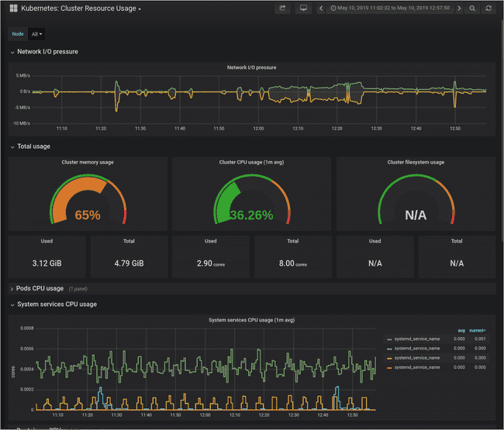This screenshot has height=430, width=504.
Task: Click the Total label above 8.00 cores
Action: click(293, 241)
